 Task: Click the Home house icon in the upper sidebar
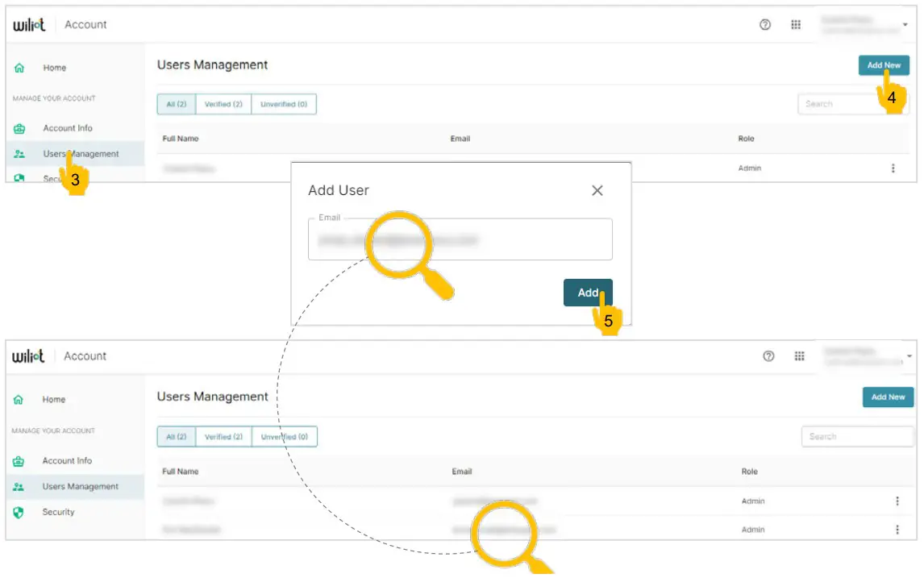(x=19, y=69)
